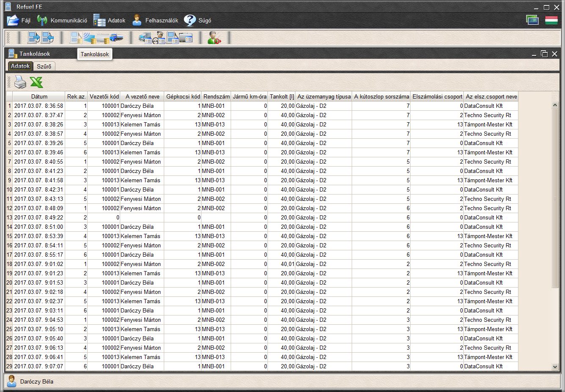This screenshot has width=565, height=392.
Task: Click the Jármű km-óra column header
Action: 249,96
